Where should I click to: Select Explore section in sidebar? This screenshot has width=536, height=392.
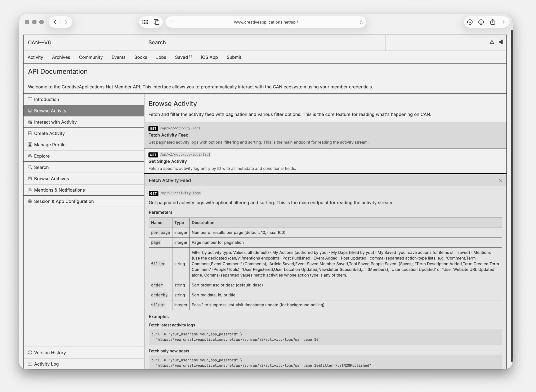tap(84, 156)
